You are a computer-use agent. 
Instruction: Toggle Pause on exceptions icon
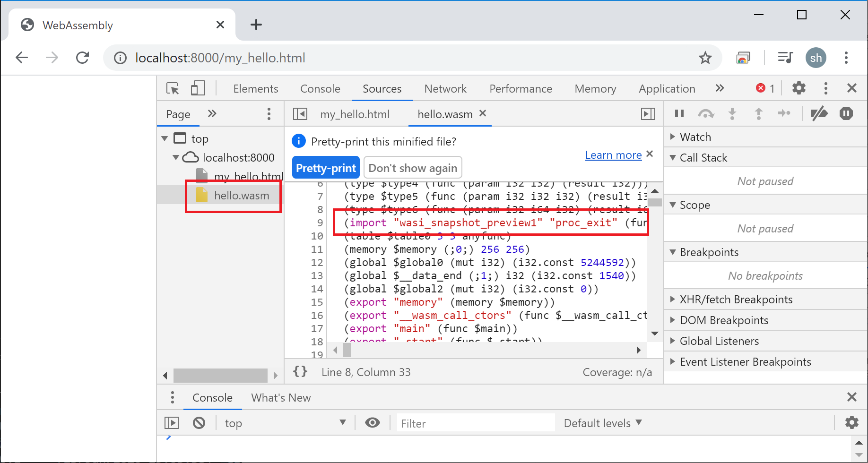(846, 113)
